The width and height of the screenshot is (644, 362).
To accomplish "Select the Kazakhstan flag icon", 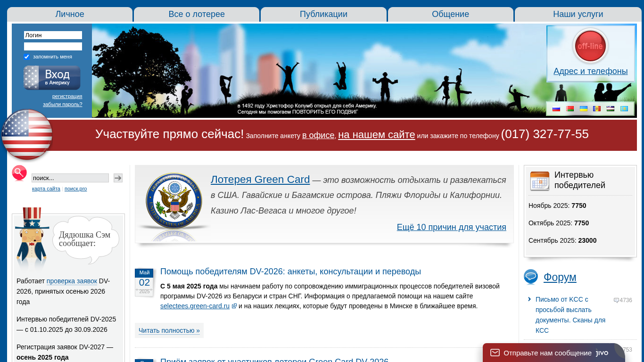I will tap(624, 109).
